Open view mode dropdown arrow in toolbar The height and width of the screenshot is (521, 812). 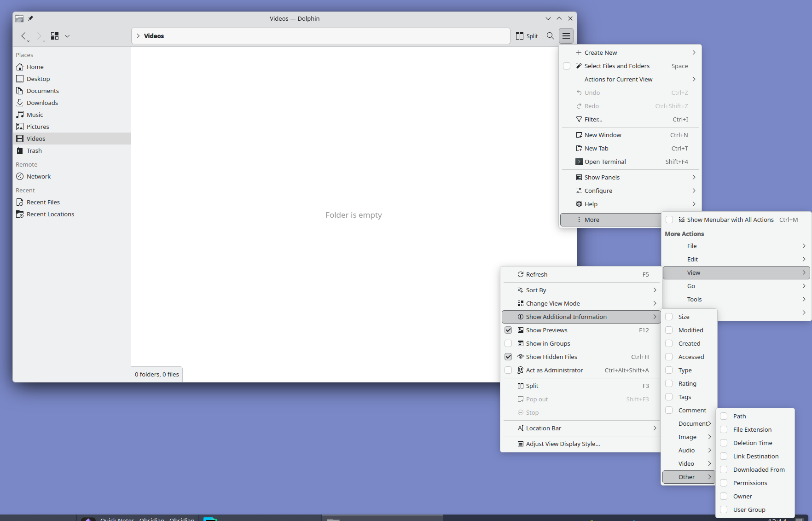(x=67, y=36)
